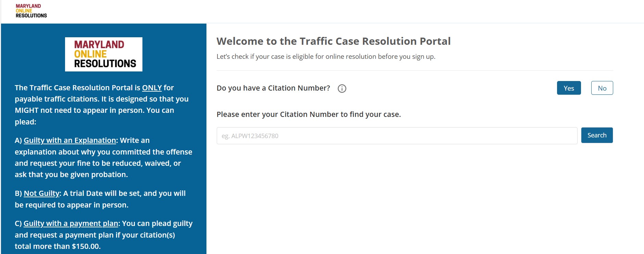644x254 pixels.
Task: Click the "be required to appear in person" line
Action: [72, 205]
